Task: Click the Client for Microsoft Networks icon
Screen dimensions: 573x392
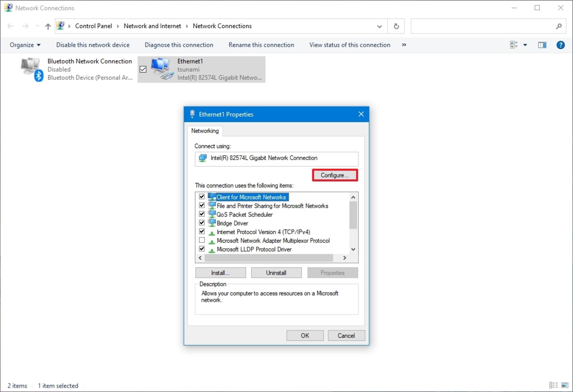Action: click(x=212, y=197)
